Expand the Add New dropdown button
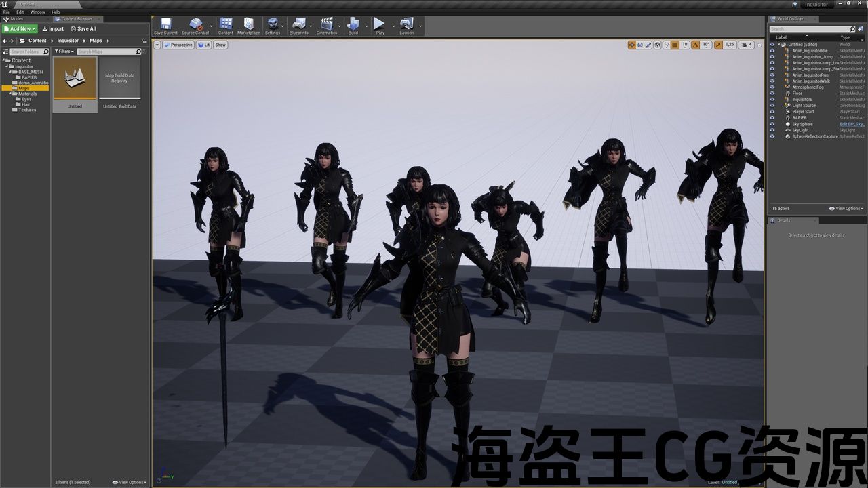Image resolution: width=868 pixels, height=488 pixels. coord(20,29)
